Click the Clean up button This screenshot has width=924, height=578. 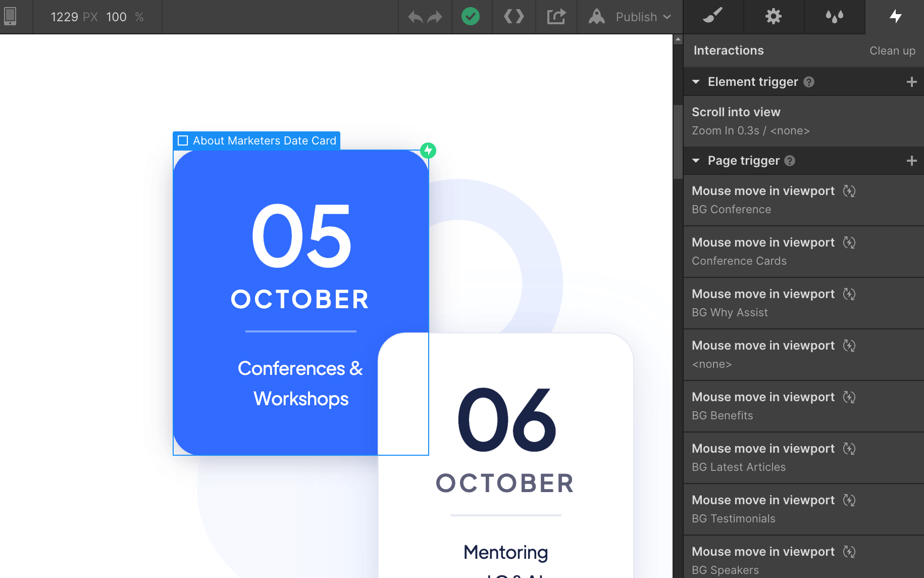click(892, 51)
